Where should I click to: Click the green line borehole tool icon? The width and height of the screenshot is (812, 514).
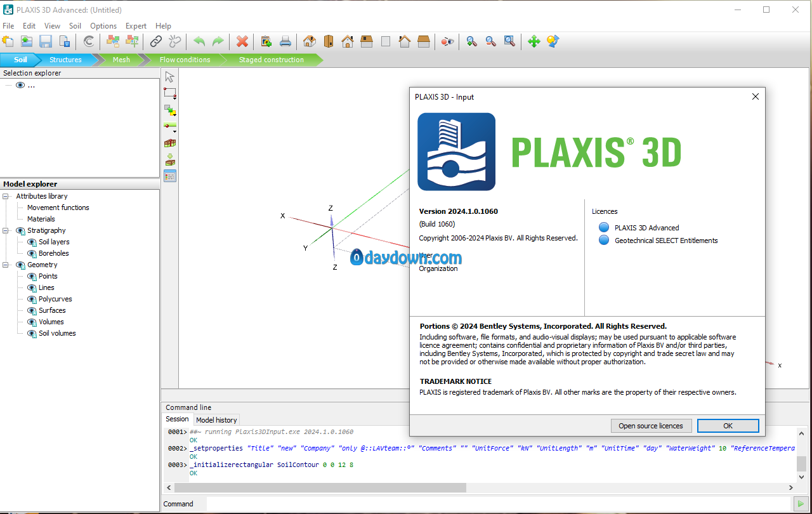[x=169, y=127]
